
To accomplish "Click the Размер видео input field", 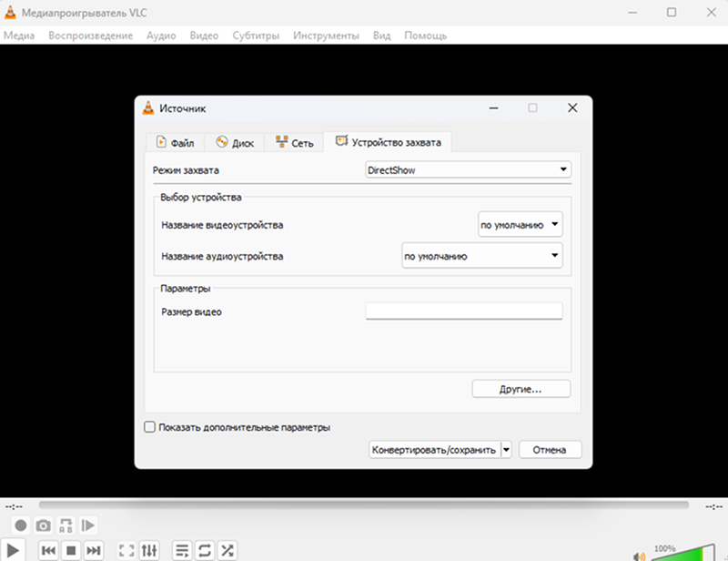I will pos(464,311).
